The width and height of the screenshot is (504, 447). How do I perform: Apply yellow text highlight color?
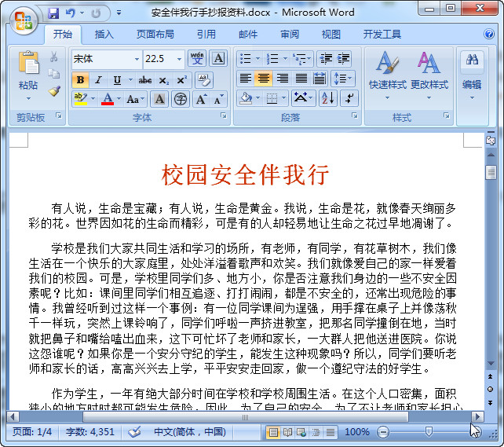point(80,99)
